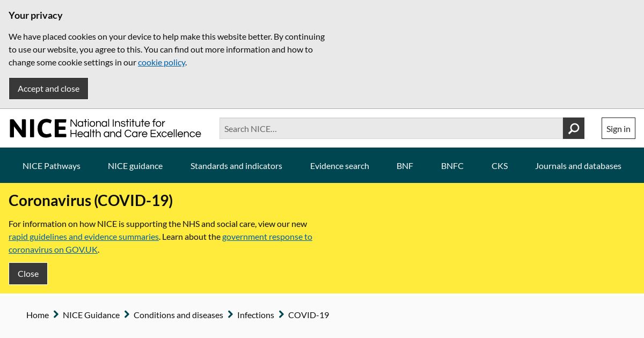Viewport: 644px width, 338px height.
Task: Open CKS navigation item
Action: [500, 166]
